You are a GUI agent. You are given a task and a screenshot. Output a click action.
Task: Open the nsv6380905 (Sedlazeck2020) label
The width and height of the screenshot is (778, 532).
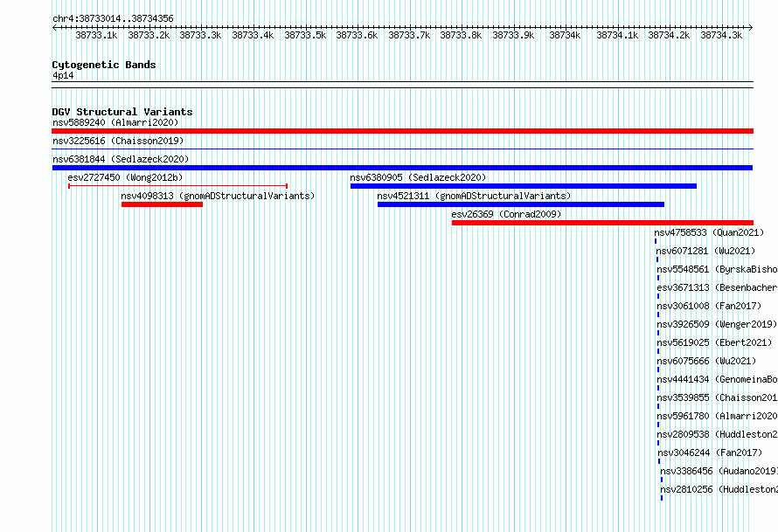(x=418, y=177)
